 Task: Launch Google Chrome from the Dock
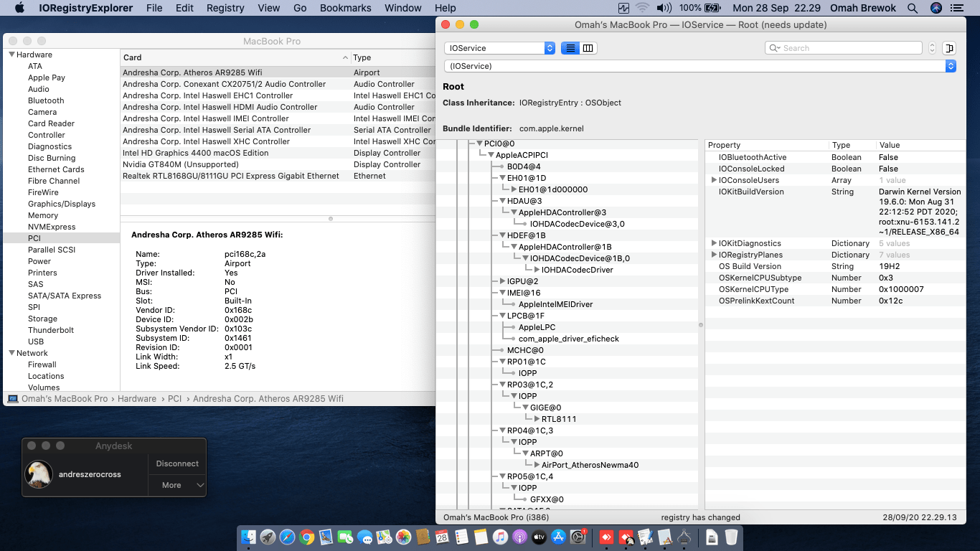(307, 537)
